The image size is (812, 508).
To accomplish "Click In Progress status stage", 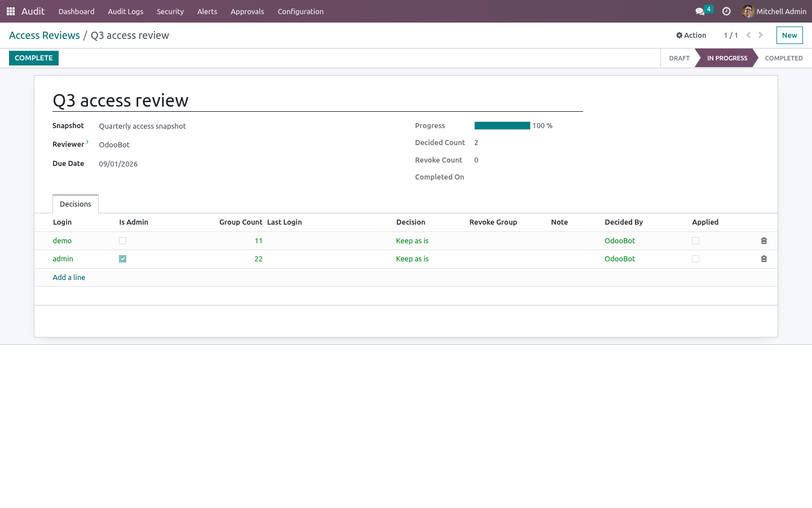I will click(x=727, y=58).
